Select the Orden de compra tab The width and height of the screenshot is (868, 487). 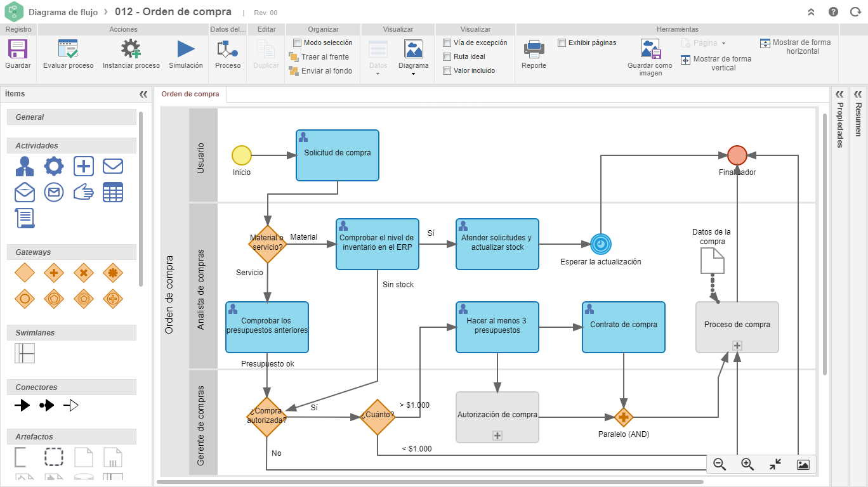[x=190, y=94]
